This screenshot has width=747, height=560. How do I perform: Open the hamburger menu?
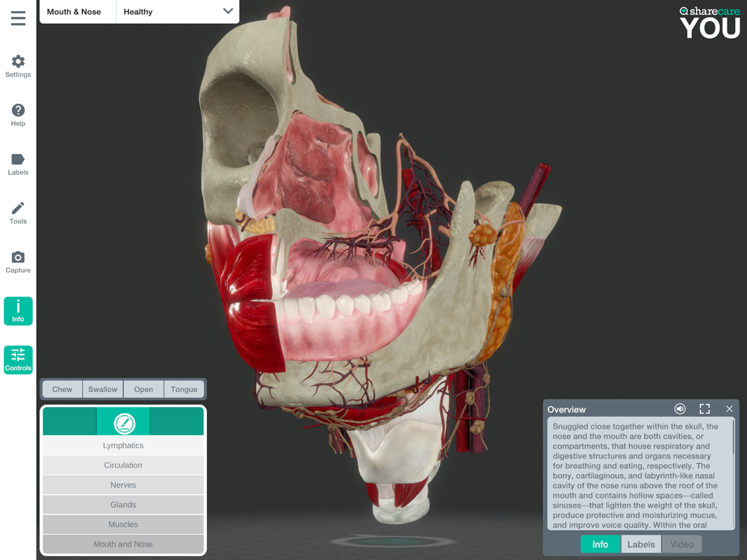tap(18, 19)
